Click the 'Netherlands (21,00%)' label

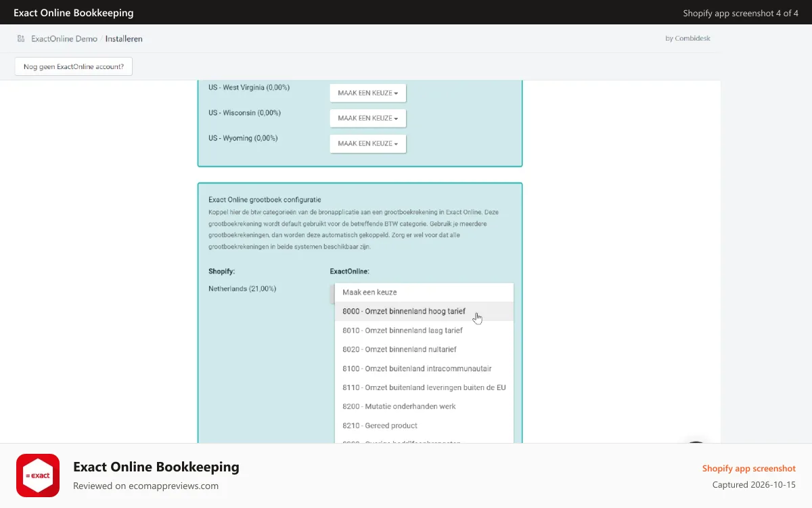(x=242, y=289)
